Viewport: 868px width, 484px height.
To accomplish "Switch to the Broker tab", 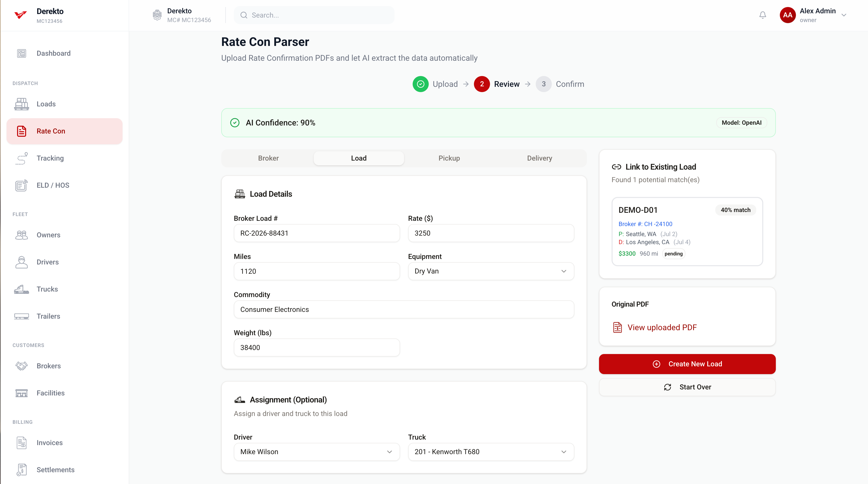I will click(268, 158).
